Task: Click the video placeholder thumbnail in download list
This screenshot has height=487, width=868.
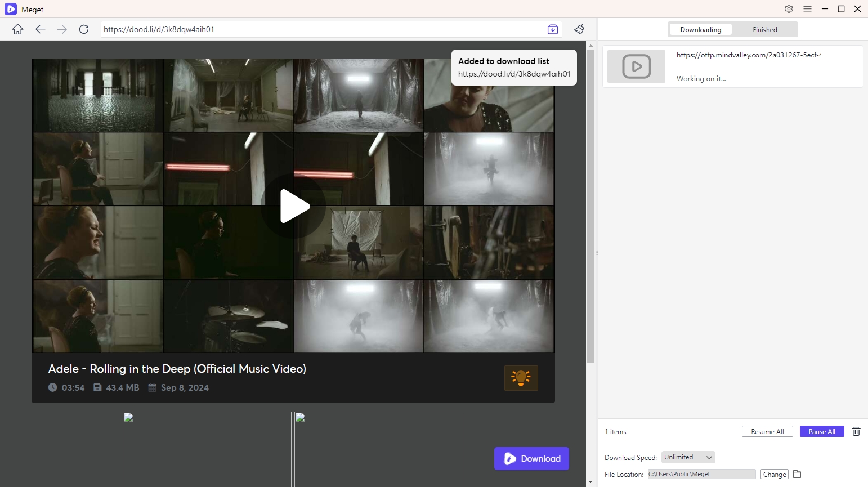Action: 637,66
